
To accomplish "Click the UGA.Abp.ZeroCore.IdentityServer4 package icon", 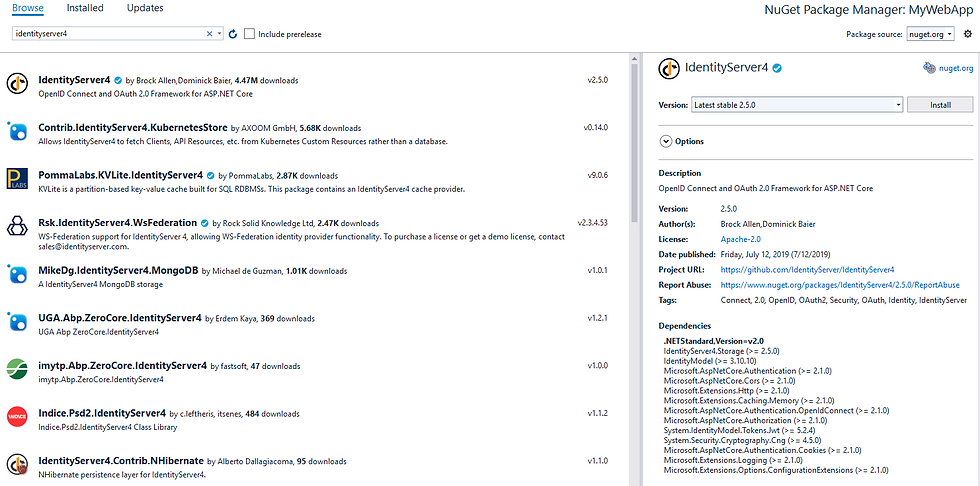I will pos(17,322).
